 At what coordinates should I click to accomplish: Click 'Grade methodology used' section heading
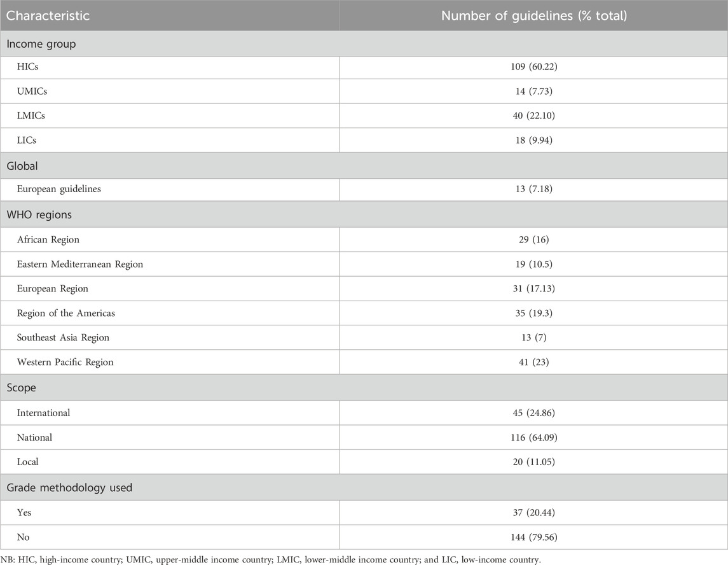click(69, 488)
